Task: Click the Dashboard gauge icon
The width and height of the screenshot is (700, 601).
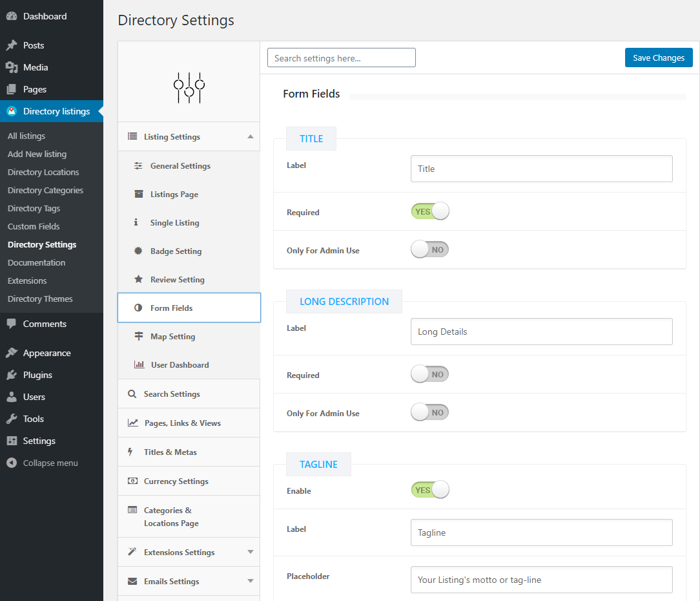Action: [12, 16]
